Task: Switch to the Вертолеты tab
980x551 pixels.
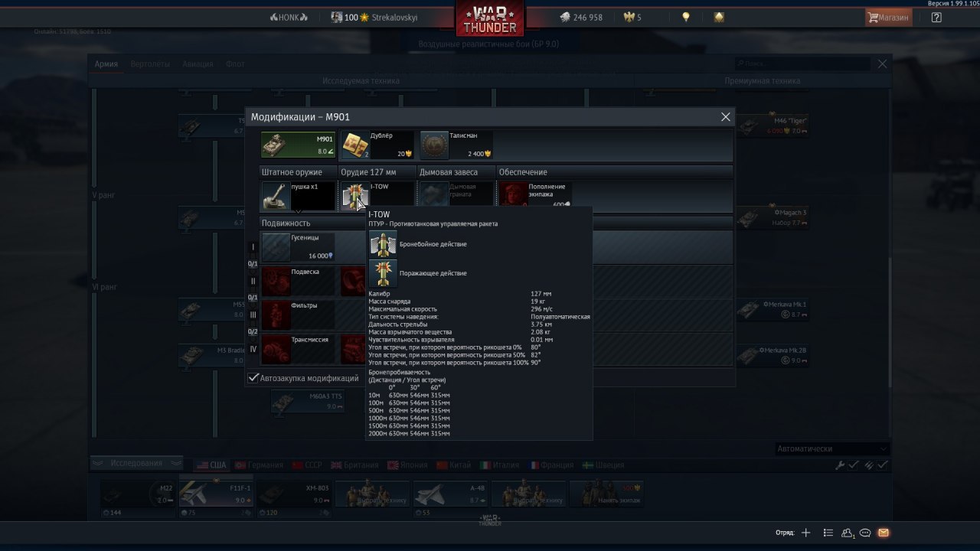Action: [x=150, y=64]
